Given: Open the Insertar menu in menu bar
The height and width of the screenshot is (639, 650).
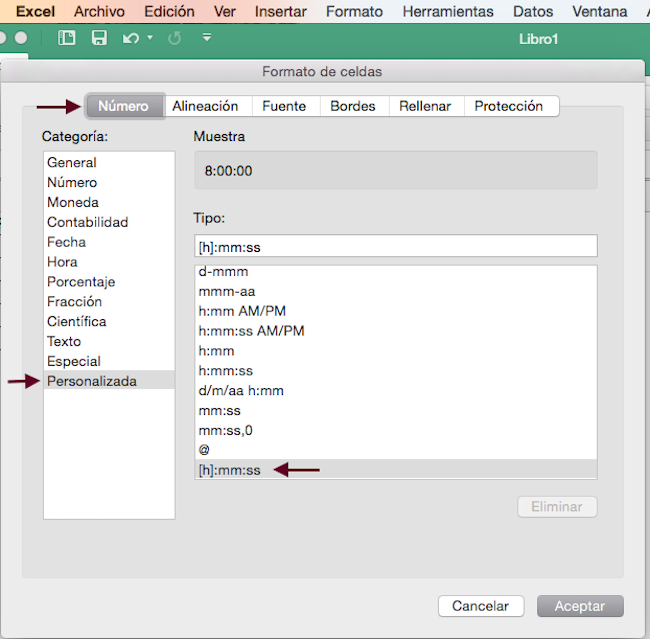Looking at the screenshot, I should point(280,12).
